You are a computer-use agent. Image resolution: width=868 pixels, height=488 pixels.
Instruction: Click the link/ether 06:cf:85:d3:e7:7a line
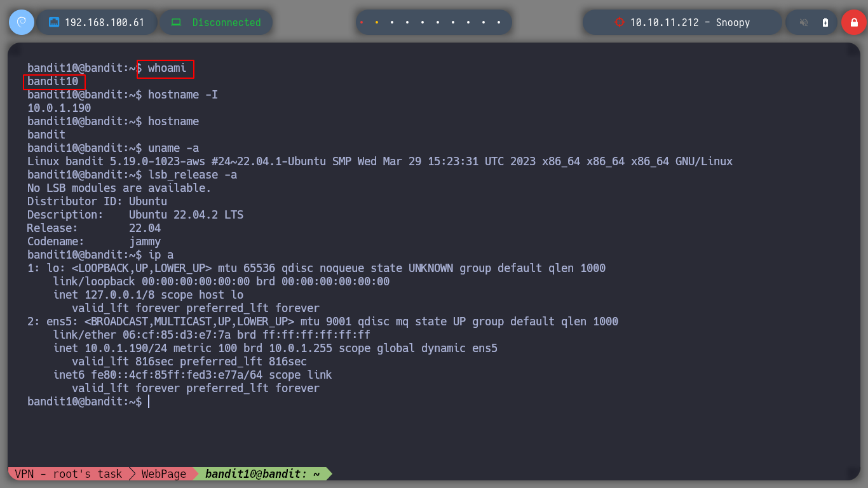point(212,335)
